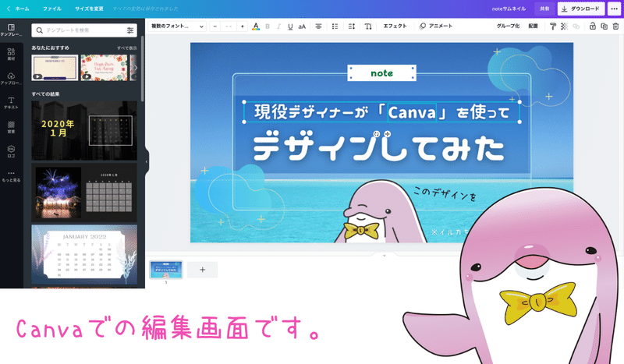624x364 pixels.
Task: Toggle uppercase aA formatting
Action: point(302,27)
